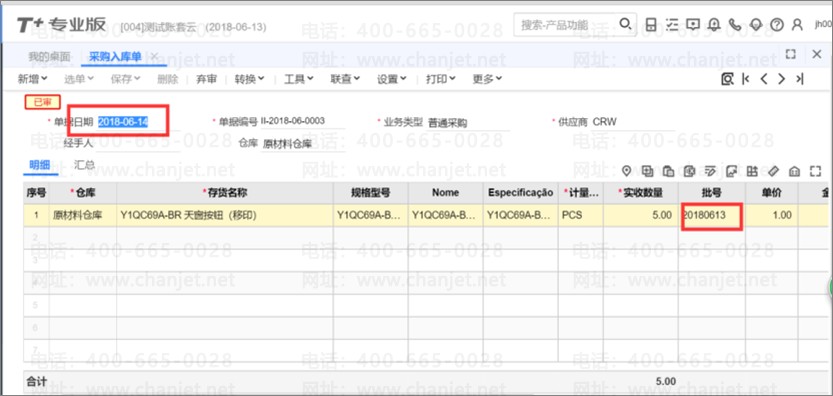The height and width of the screenshot is (396, 833).
Task: Click the Nome column header
Action: 445,192
